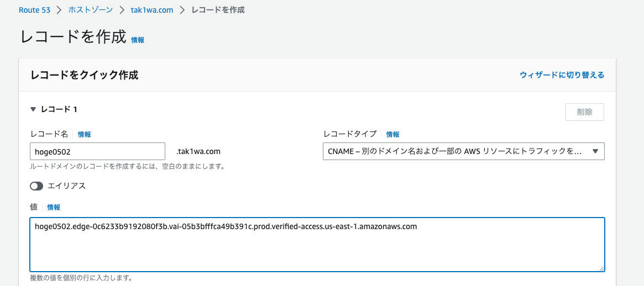Click inside the 値 text area
The image size is (644, 286).
click(x=317, y=245)
